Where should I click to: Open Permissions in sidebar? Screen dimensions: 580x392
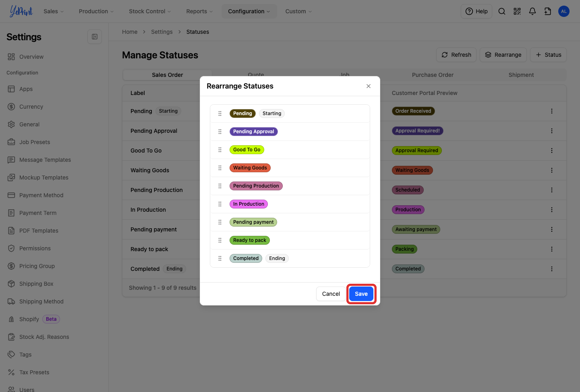[x=35, y=248]
